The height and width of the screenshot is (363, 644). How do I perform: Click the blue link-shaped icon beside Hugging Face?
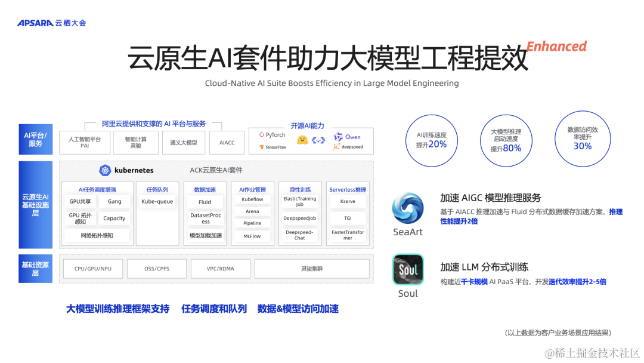tap(318, 140)
